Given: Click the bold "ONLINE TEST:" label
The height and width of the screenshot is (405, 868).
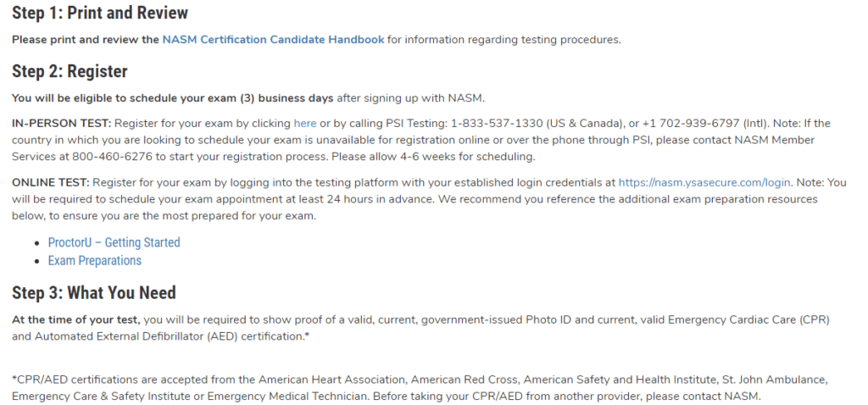Looking at the screenshot, I should tap(50, 182).
